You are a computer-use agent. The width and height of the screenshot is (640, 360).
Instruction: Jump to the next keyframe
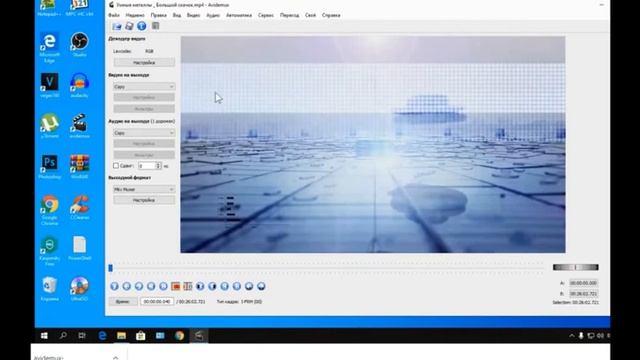pos(163,286)
